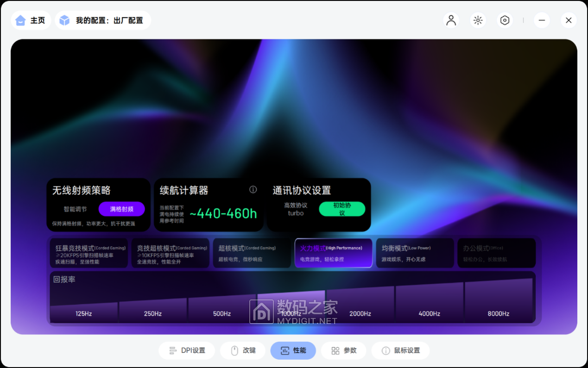Image resolution: width=588 pixels, height=368 pixels.
Task: Minimize the window
Action: (x=542, y=20)
